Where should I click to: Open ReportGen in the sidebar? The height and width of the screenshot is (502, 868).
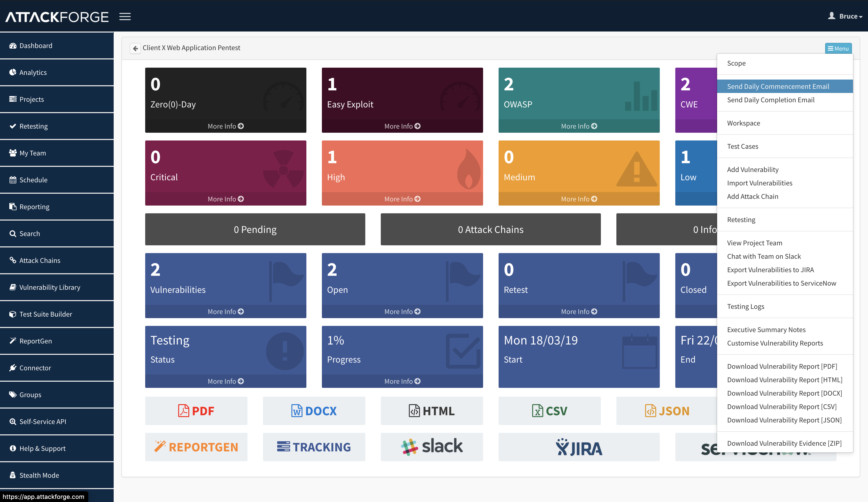click(57, 341)
